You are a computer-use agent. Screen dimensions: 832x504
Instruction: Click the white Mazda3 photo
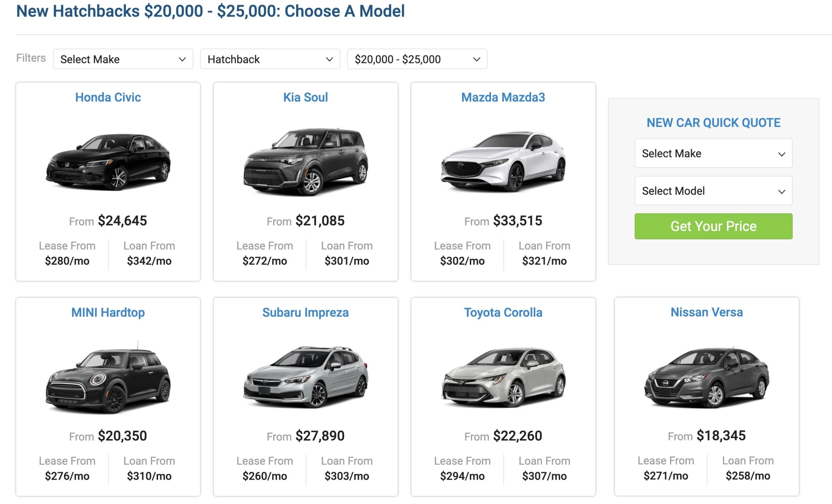pos(503,162)
